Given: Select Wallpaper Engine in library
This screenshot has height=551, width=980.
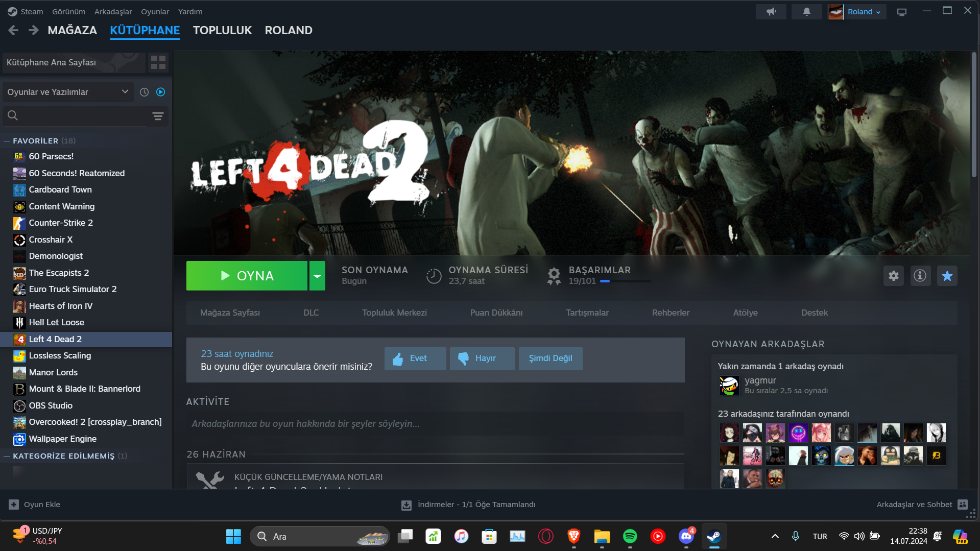Looking at the screenshot, I should click(x=86, y=439).
